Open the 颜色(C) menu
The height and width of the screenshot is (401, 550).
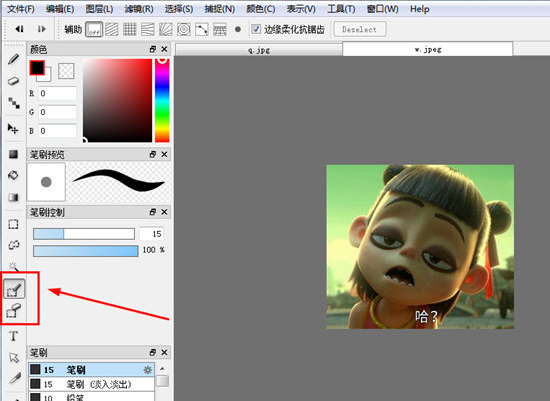[x=261, y=9]
